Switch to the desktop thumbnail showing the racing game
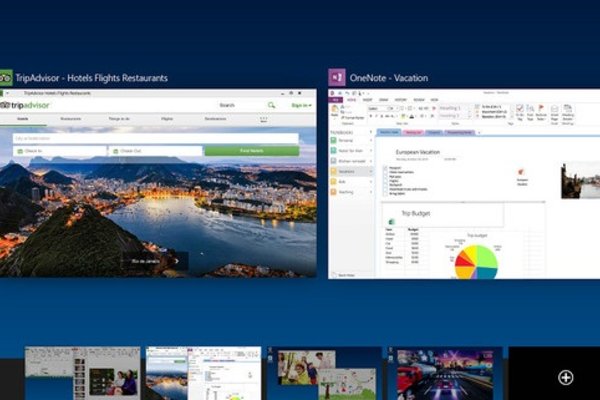600x400 pixels. click(445, 374)
